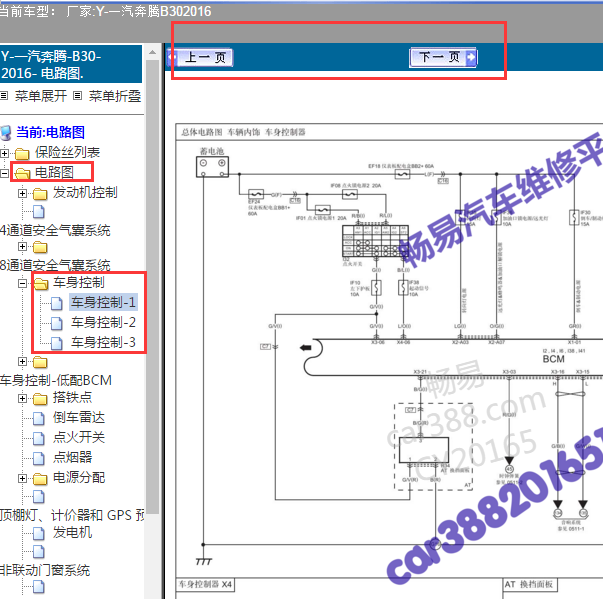Open the 车身控制-3 diagram
This screenshot has height=599, width=603.
point(103,342)
